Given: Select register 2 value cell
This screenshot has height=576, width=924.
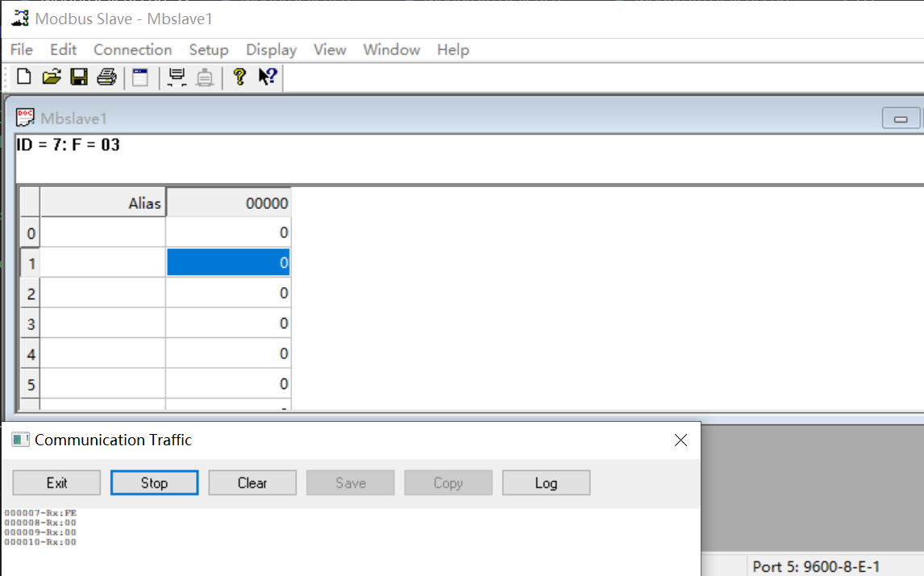Looking at the screenshot, I should (x=228, y=293).
